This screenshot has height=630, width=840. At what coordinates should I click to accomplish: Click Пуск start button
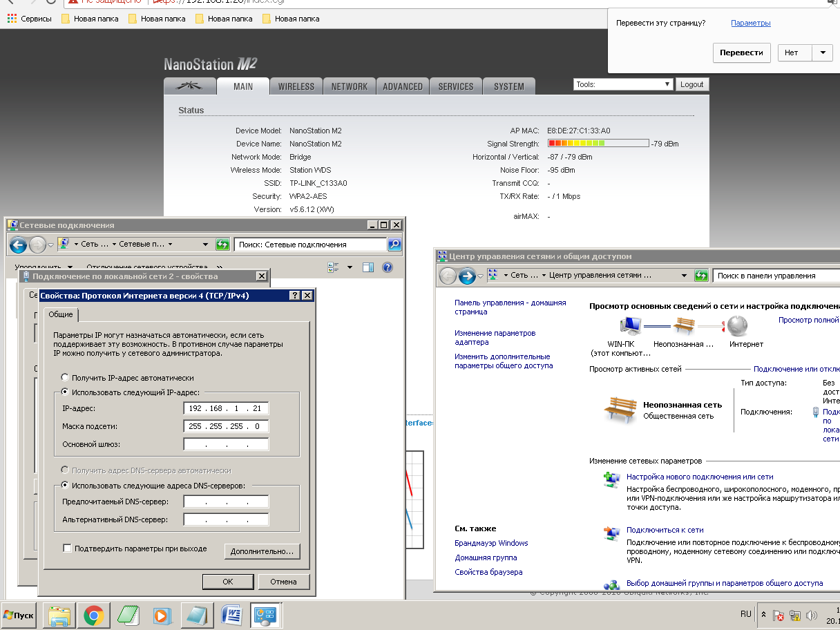click(x=19, y=615)
